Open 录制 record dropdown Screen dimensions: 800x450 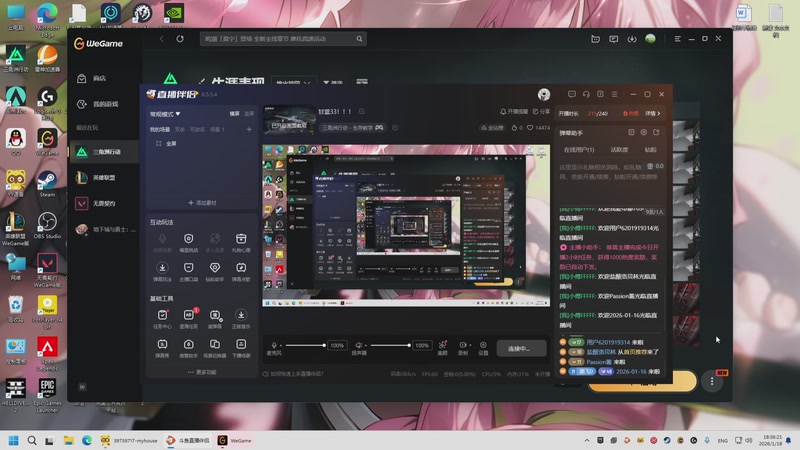[463, 347]
